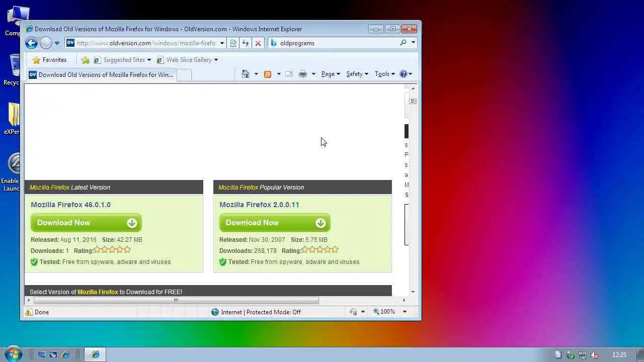The height and width of the screenshot is (362, 644).
Task: Open the Safety menu
Action: (x=357, y=74)
